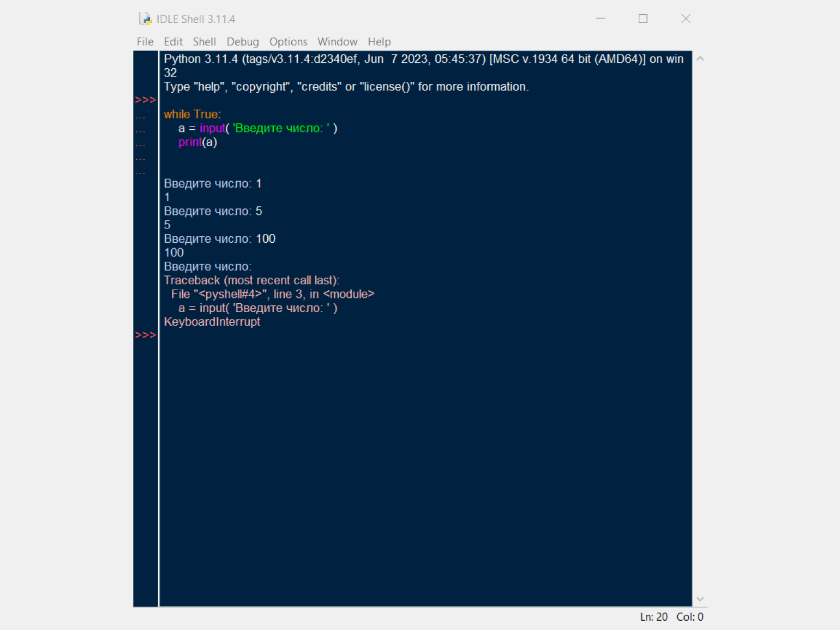Click the KeyboardInterrupt error text
The width and height of the screenshot is (840, 630).
tap(212, 322)
